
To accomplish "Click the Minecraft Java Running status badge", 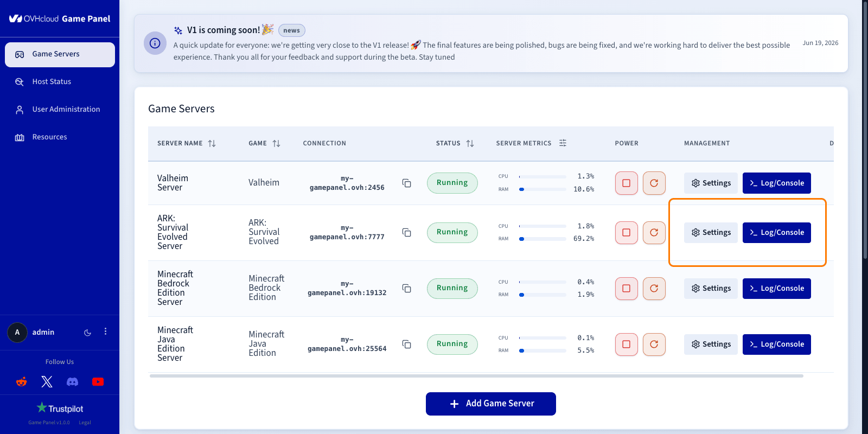I will 452,344.
